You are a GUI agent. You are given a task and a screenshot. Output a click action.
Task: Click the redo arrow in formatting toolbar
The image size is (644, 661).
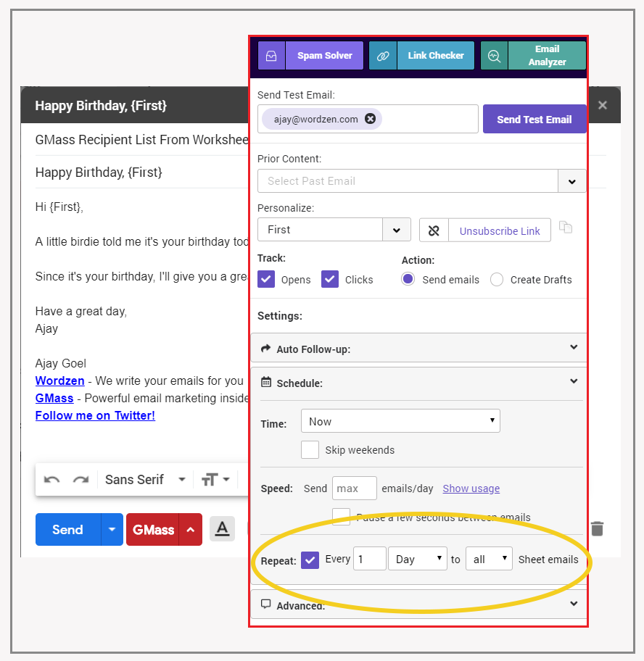click(x=80, y=480)
